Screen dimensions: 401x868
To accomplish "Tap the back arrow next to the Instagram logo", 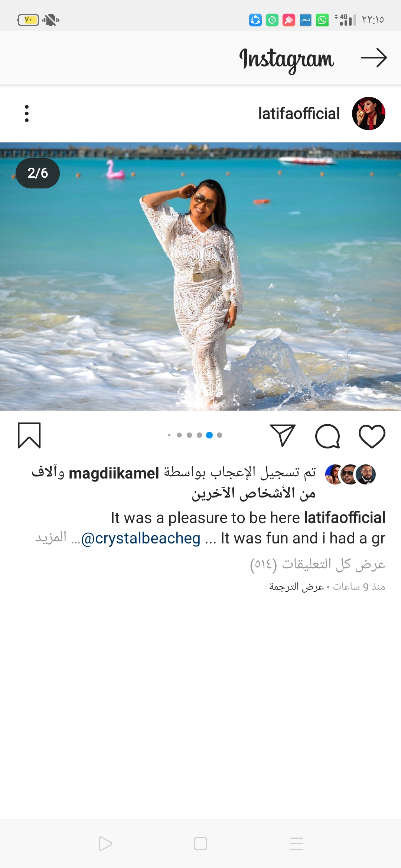I will 374,57.
